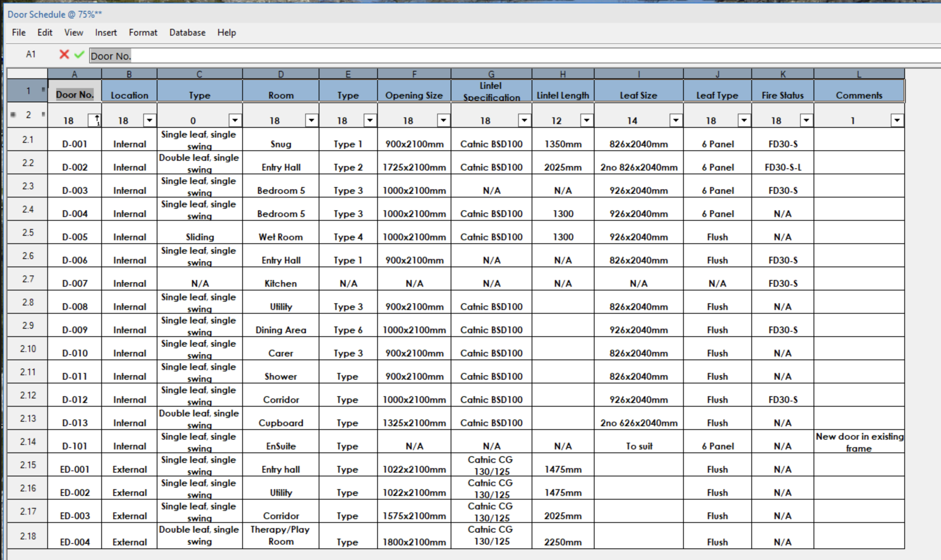Open the Insert menu
Screen dimensions: 941x560
pyautogui.click(x=106, y=33)
